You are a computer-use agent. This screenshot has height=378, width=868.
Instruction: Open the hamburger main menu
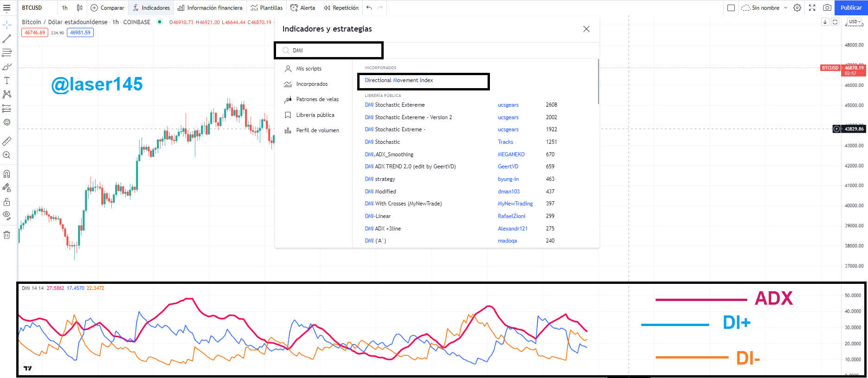tap(6, 8)
